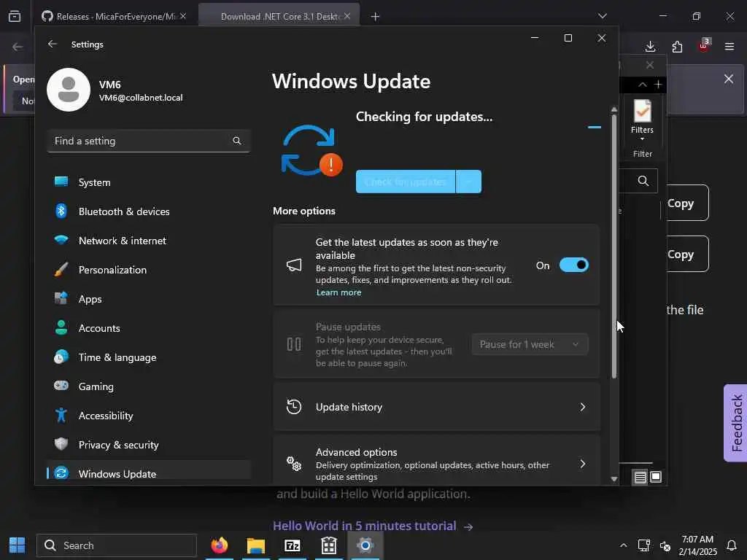Click search magnifier in background file window
The width and height of the screenshot is (747, 560).
pyautogui.click(x=643, y=181)
